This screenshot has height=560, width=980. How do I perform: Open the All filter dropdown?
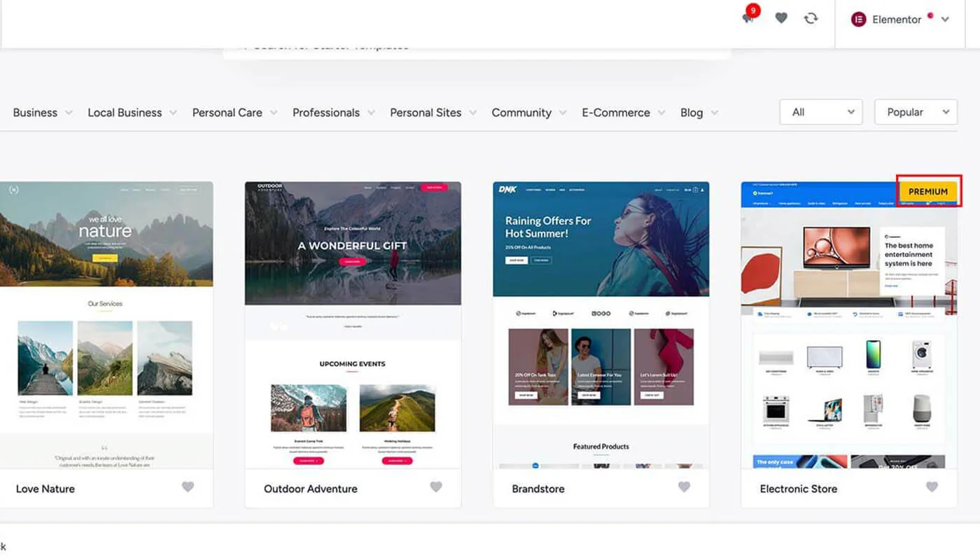pos(822,112)
